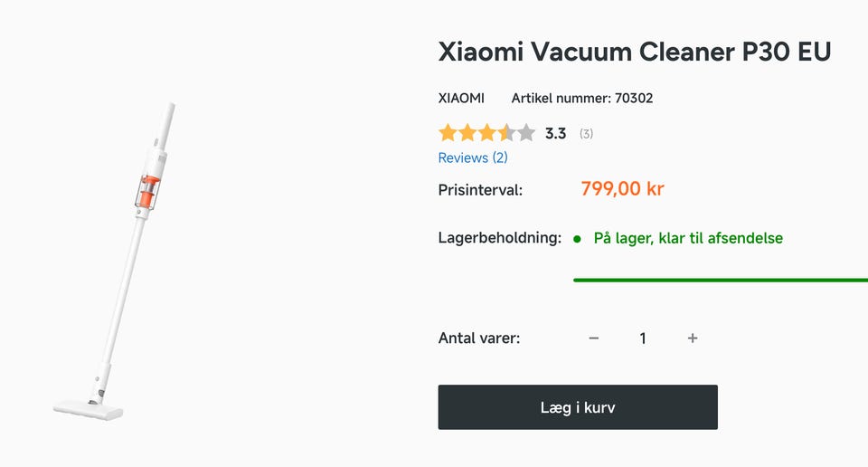Click the På lager, klar til afsendelse status
Screen dimensions: 868x467
click(688, 239)
